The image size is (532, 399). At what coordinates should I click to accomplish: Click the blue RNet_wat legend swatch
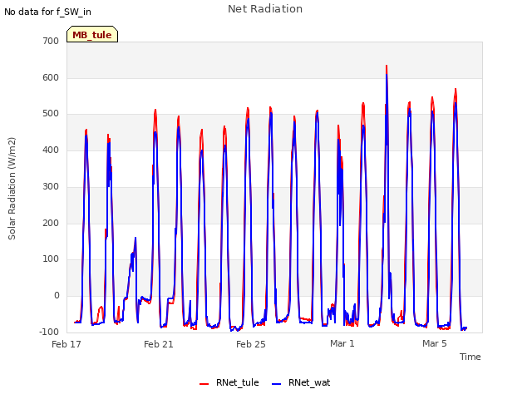tap(277, 384)
